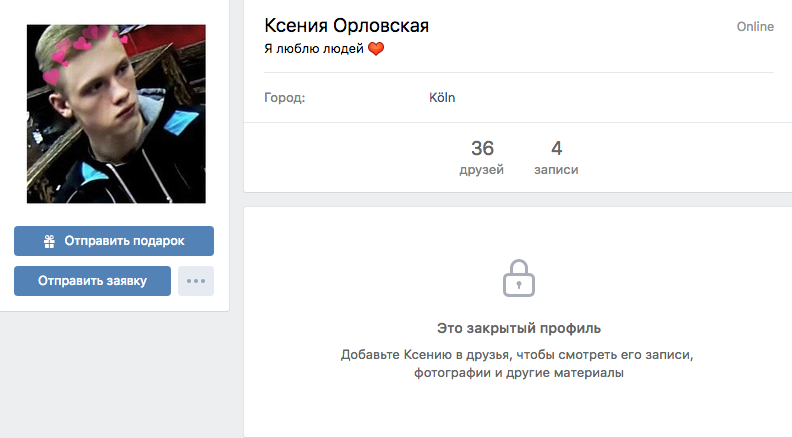Click the Ксения Орловская profile name

coord(346,25)
